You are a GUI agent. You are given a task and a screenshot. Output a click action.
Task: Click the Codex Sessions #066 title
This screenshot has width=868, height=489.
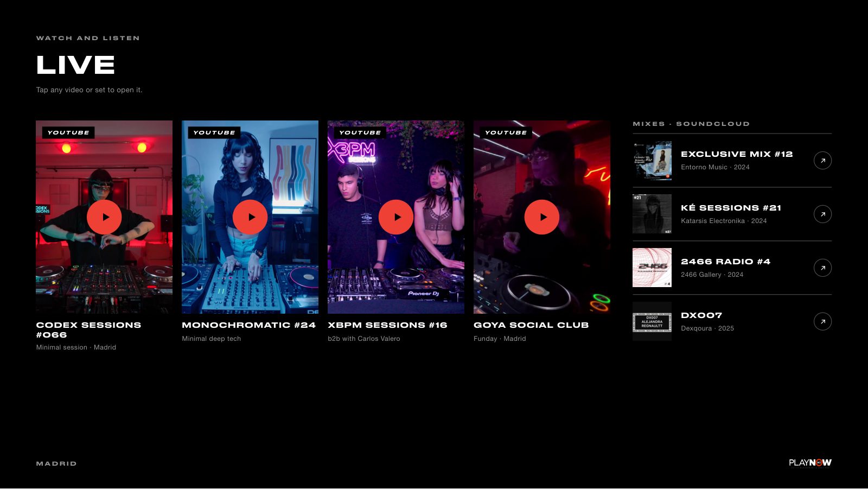pos(88,330)
